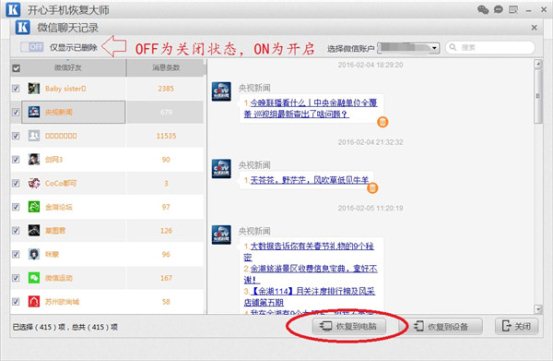Click the 恢复到电脑 button
The width and height of the screenshot is (553, 361).
tap(349, 326)
